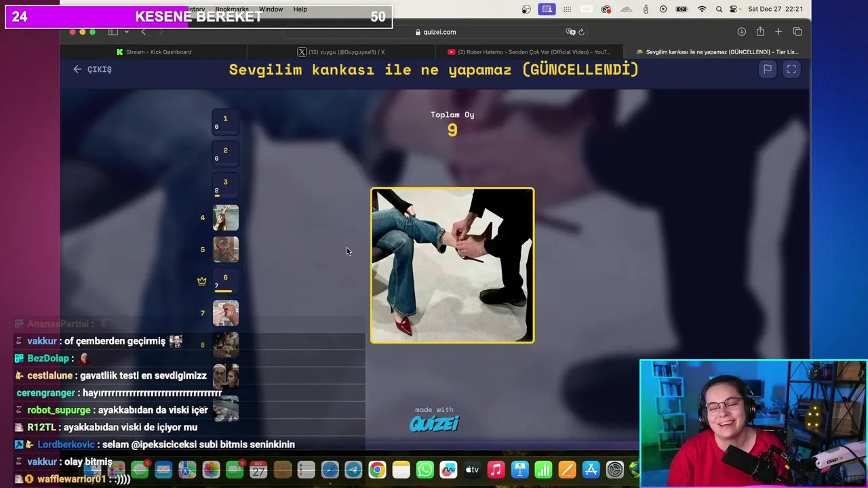Click the flag report icon
868x488 pixels.
pos(767,69)
